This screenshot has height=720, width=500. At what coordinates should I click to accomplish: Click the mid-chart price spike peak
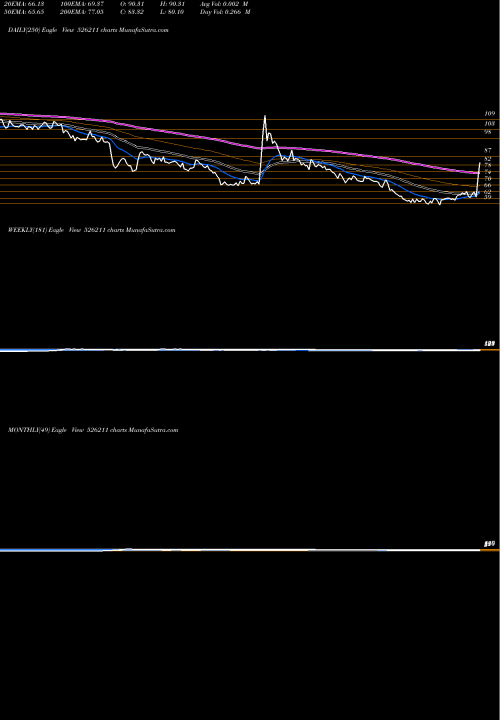pyautogui.click(x=264, y=117)
